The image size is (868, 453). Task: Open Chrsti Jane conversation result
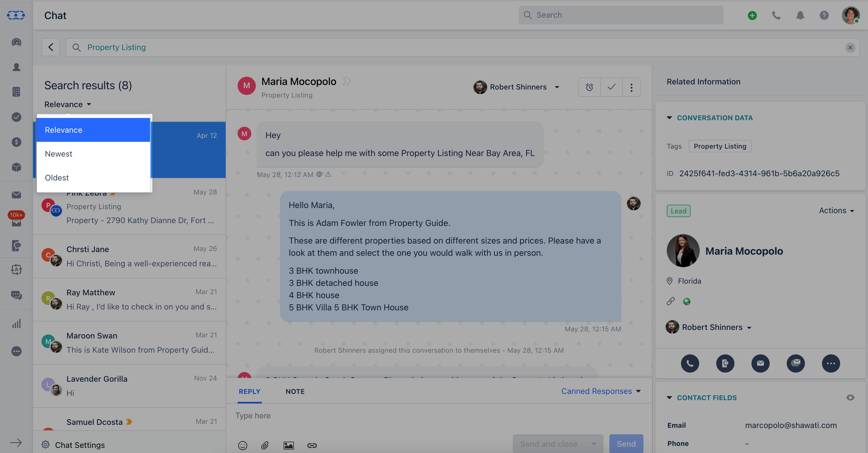point(129,256)
